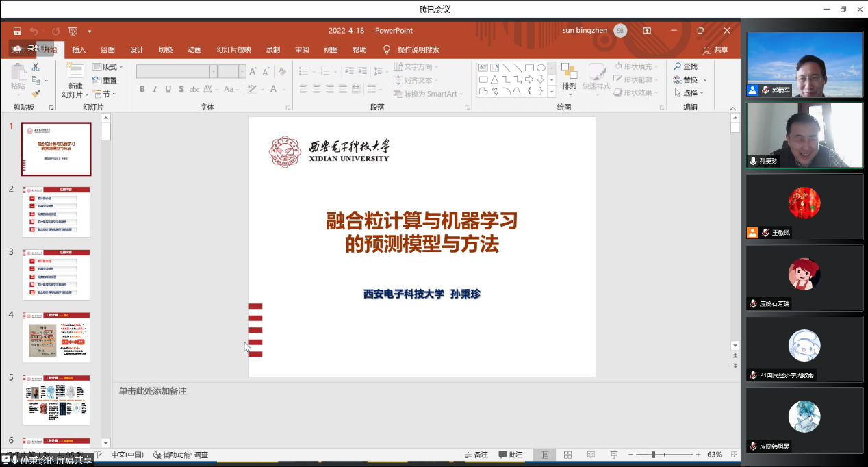Click the Undo arrow in the title bar
Screen dimensions: 868x467
(34, 31)
